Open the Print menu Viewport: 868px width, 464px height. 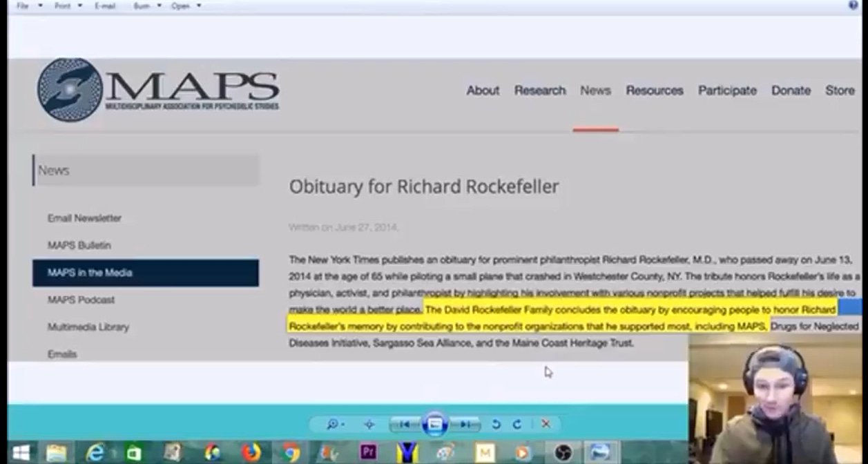click(63, 6)
